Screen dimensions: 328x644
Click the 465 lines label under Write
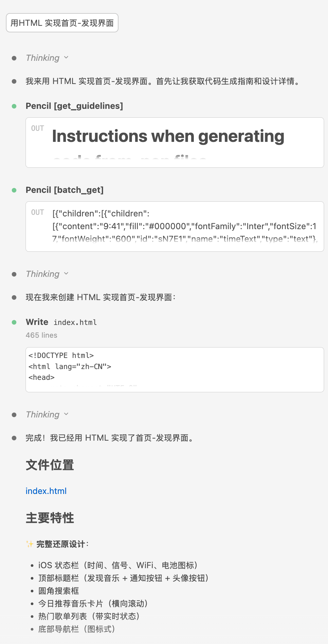click(x=41, y=335)
